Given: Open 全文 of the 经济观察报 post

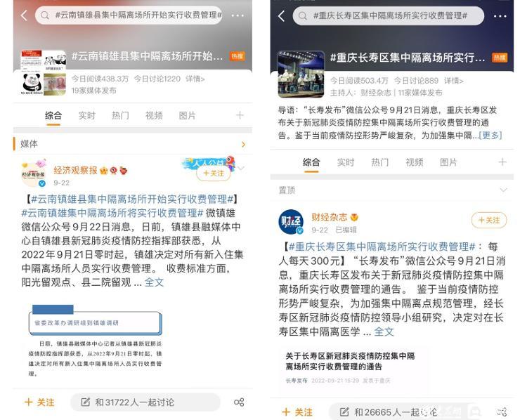Looking at the screenshot, I should pyautogui.click(x=154, y=282).
